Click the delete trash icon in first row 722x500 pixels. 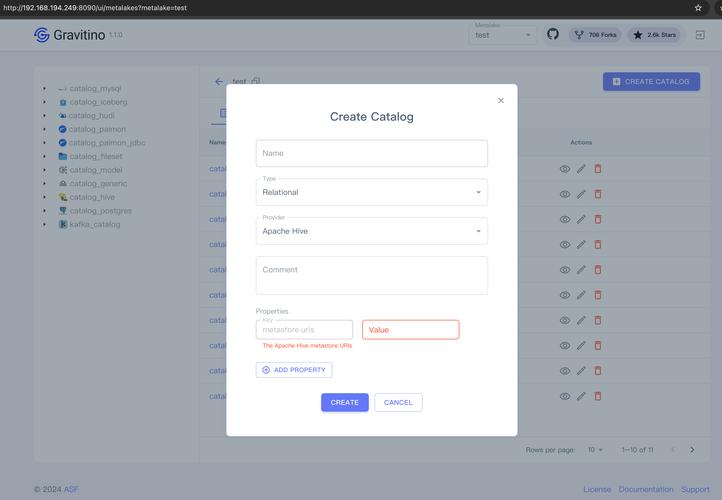598,169
